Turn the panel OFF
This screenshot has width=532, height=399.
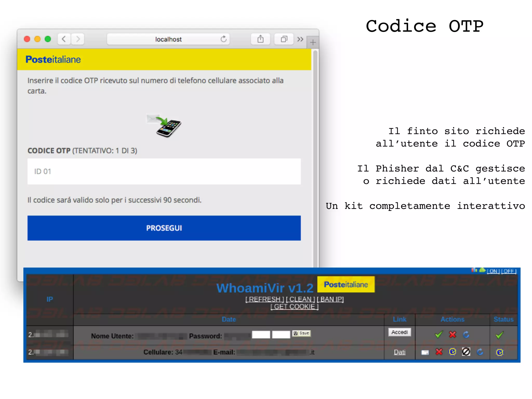tap(509, 271)
